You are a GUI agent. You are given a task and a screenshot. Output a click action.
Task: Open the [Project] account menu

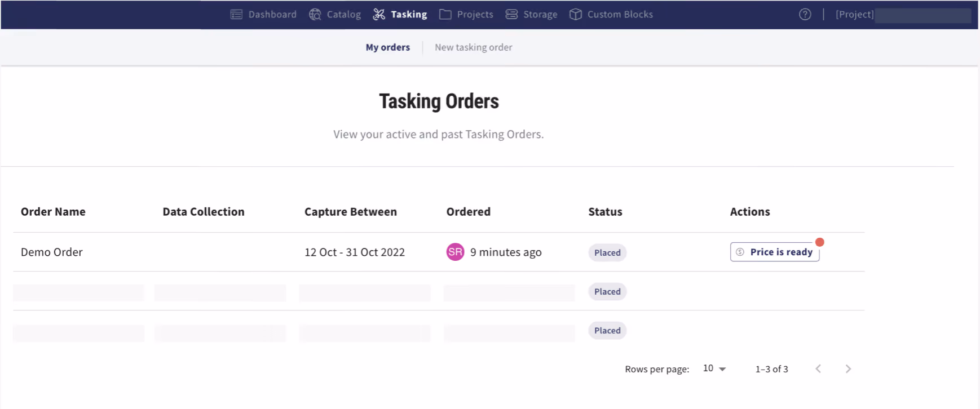click(x=902, y=15)
